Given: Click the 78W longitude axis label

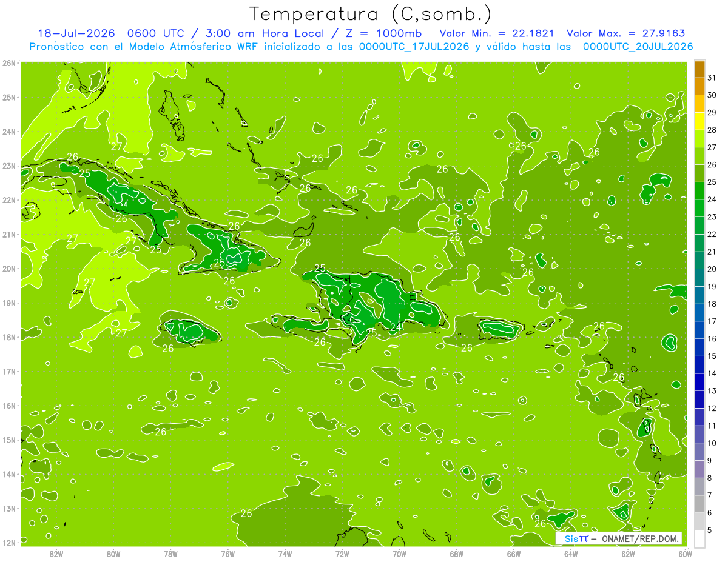Looking at the screenshot, I should (x=170, y=554).
